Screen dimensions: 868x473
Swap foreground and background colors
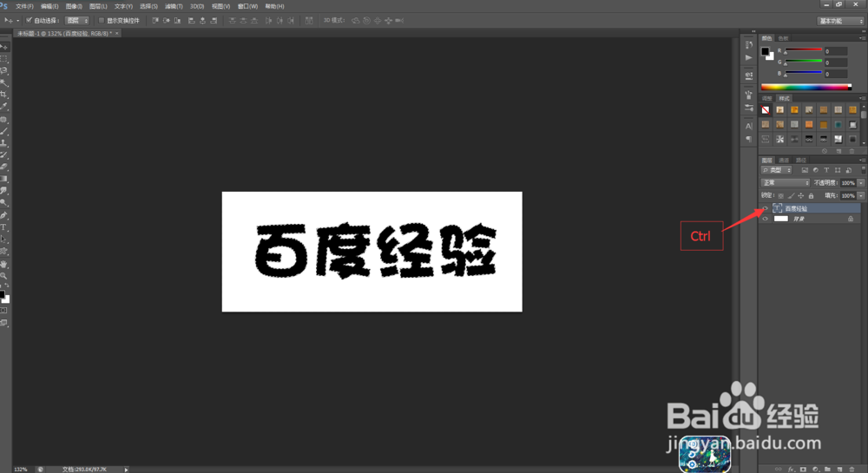(x=7, y=286)
